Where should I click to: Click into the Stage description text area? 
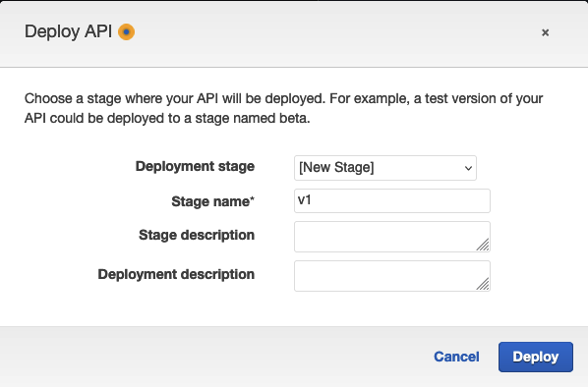click(392, 237)
